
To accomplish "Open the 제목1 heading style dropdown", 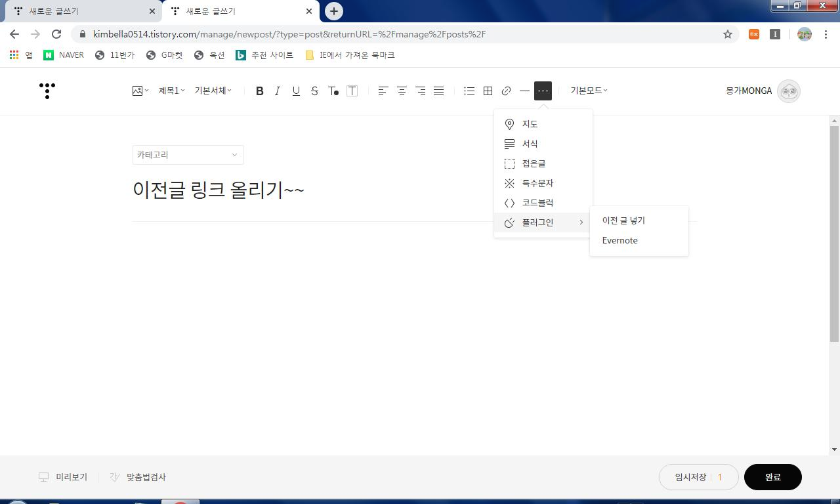I will point(171,91).
